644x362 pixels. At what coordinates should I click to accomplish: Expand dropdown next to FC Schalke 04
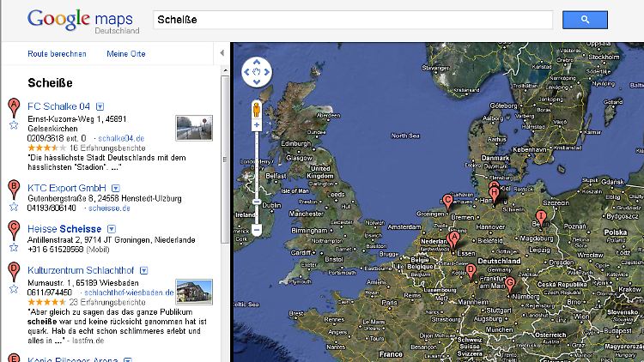(x=100, y=107)
